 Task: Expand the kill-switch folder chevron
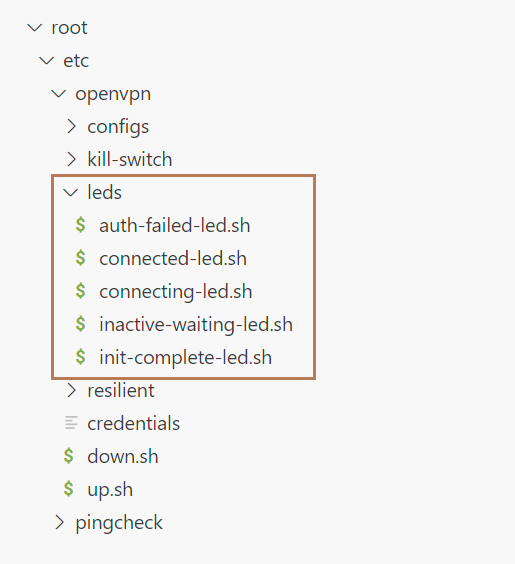(x=72, y=159)
